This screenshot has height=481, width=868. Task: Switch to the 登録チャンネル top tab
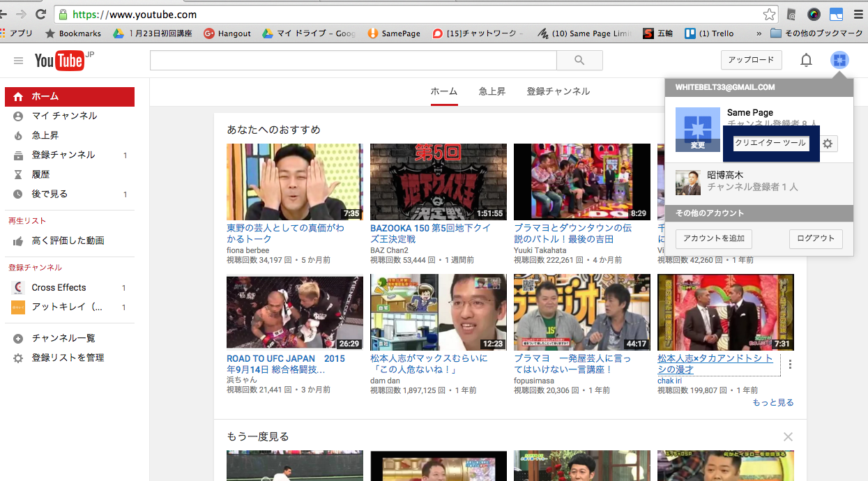point(558,91)
